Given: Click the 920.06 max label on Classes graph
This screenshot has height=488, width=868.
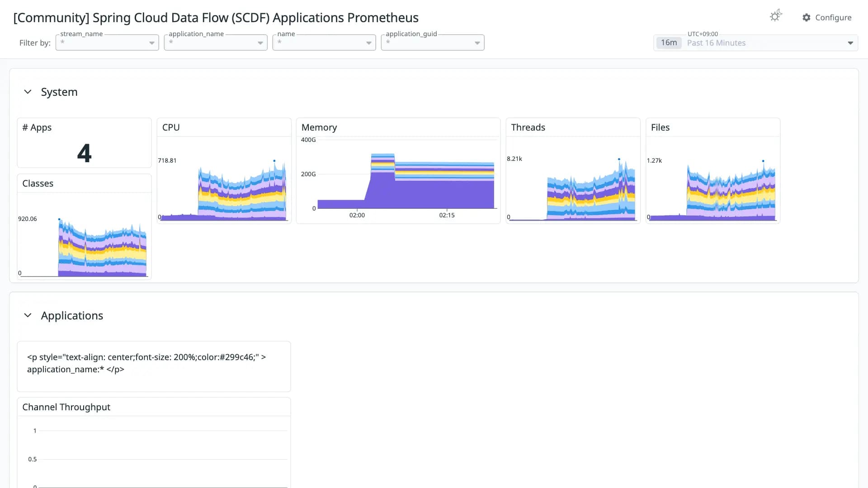Looking at the screenshot, I should click(x=28, y=219).
